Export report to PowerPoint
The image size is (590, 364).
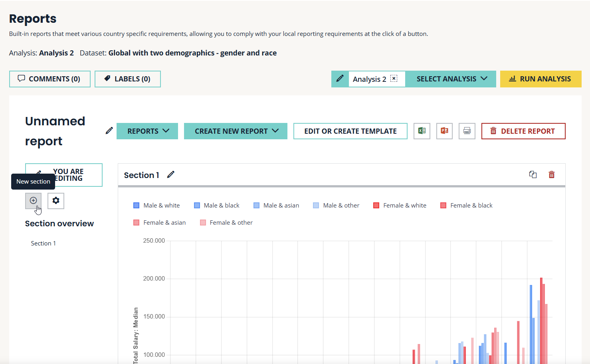tap(444, 131)
